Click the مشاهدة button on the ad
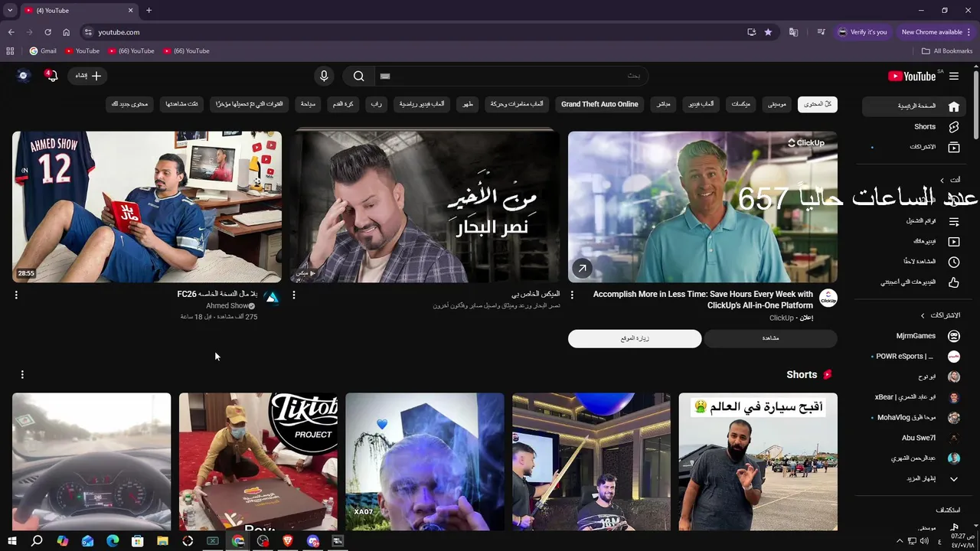 [x=770, y=338]
